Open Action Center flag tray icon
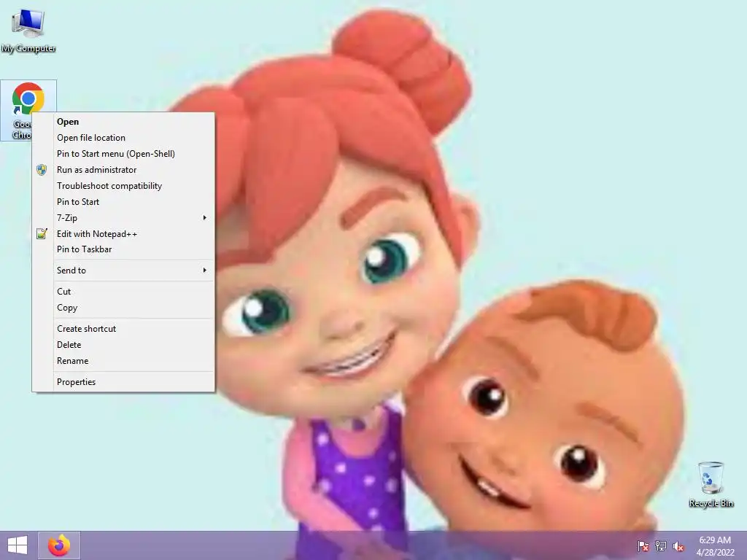 643,546
